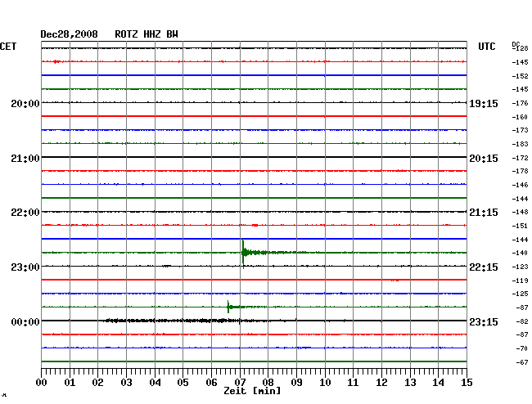The height and width of the screenshot is (404, 532).
Task: Click the "06" minute axis label
Action: pos(211,383)
